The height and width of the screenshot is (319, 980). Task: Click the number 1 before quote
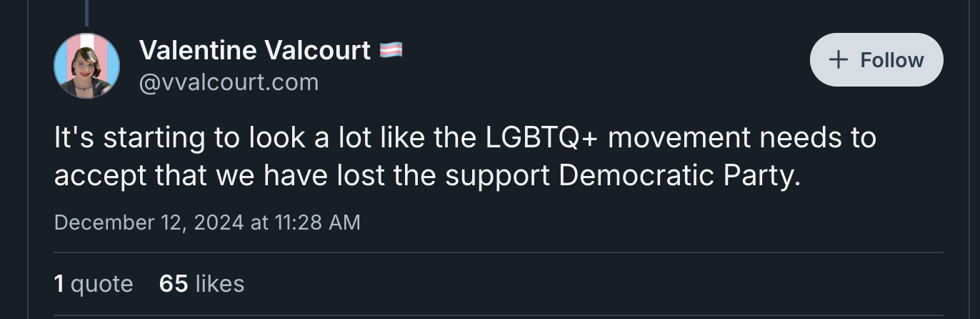tap(59, 284)
